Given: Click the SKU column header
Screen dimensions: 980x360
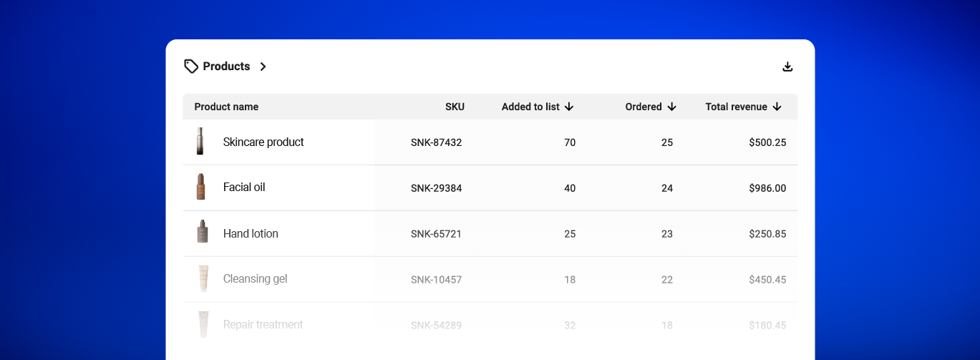Looking at the screenshot, I should coord(455,107).
